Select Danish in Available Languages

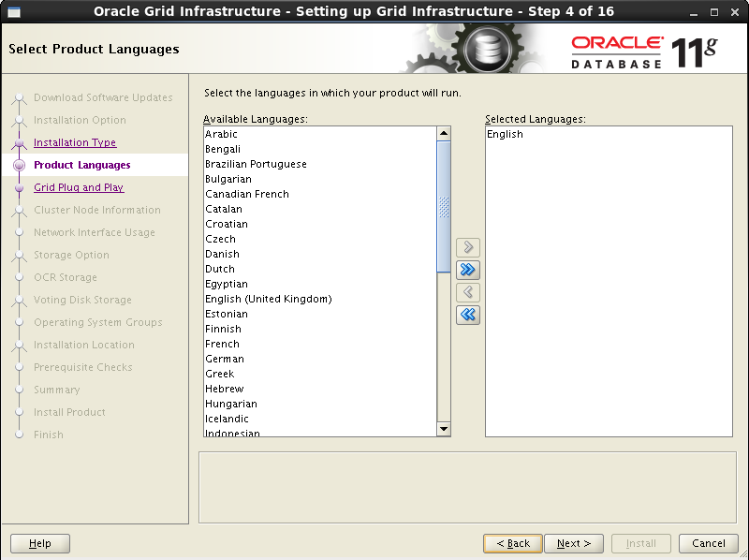click(x=320, y=254)
